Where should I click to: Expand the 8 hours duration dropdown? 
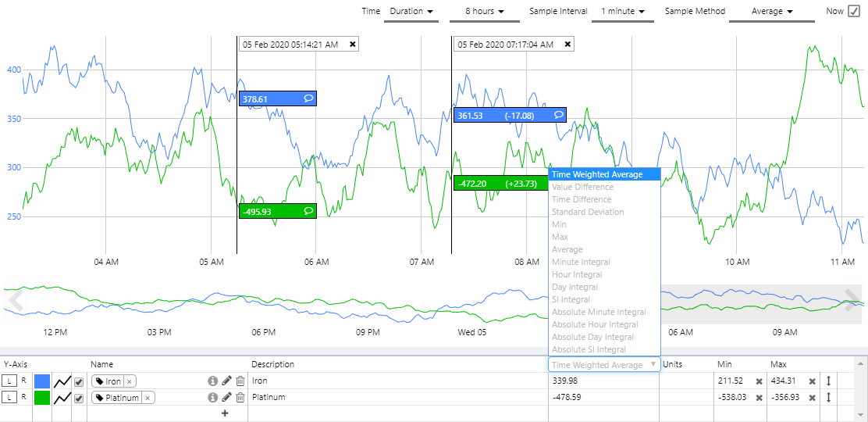click(x=482, y=12)
